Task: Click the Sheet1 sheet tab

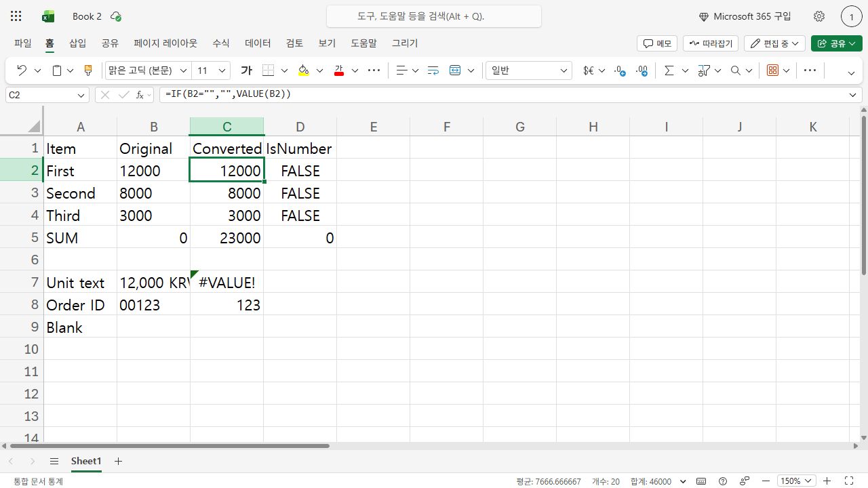Action: coord(86,461)
